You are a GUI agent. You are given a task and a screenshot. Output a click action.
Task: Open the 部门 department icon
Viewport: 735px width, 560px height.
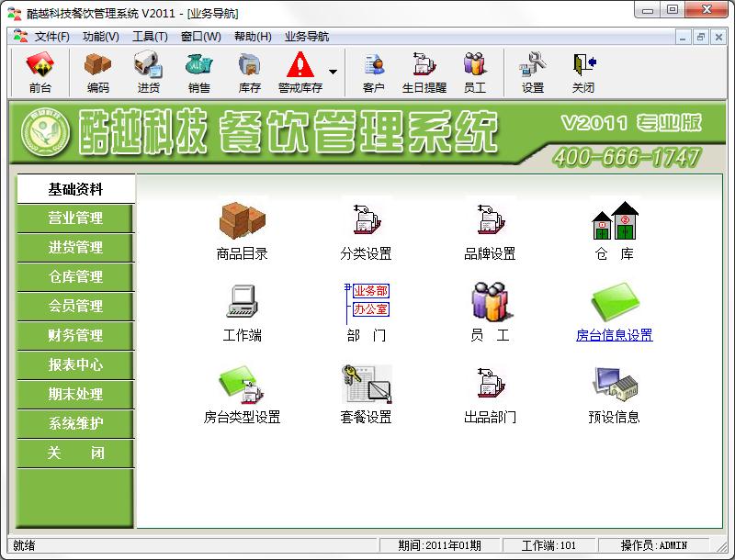(366, 304)
